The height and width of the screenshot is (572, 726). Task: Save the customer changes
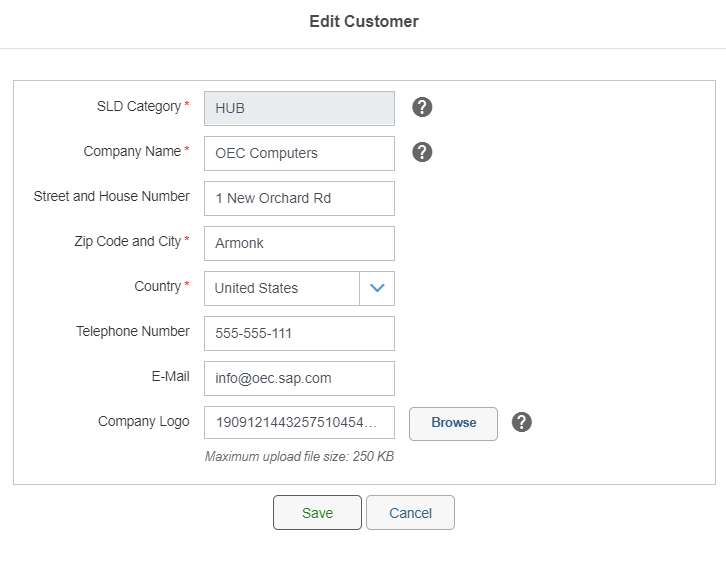coord(317,513)
